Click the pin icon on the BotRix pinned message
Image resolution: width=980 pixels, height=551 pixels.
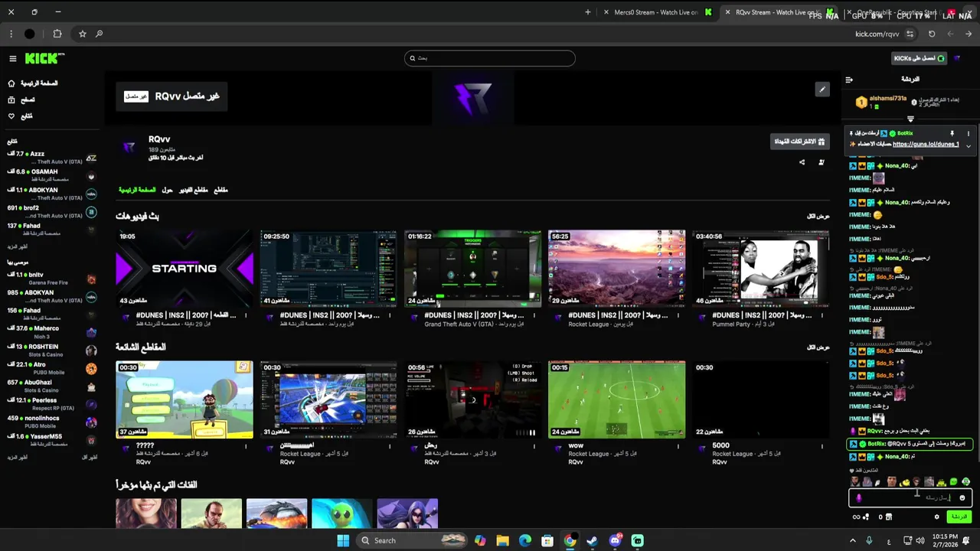952,133
